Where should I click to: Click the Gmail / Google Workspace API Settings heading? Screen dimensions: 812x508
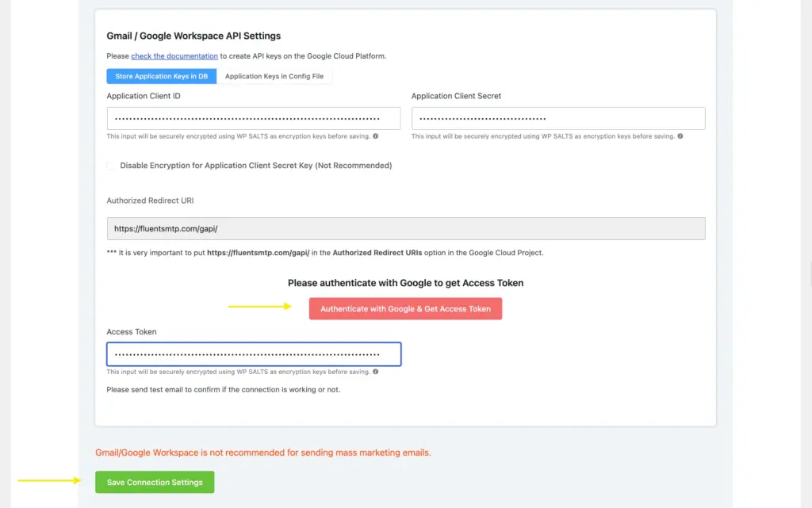tap(193, 36)
